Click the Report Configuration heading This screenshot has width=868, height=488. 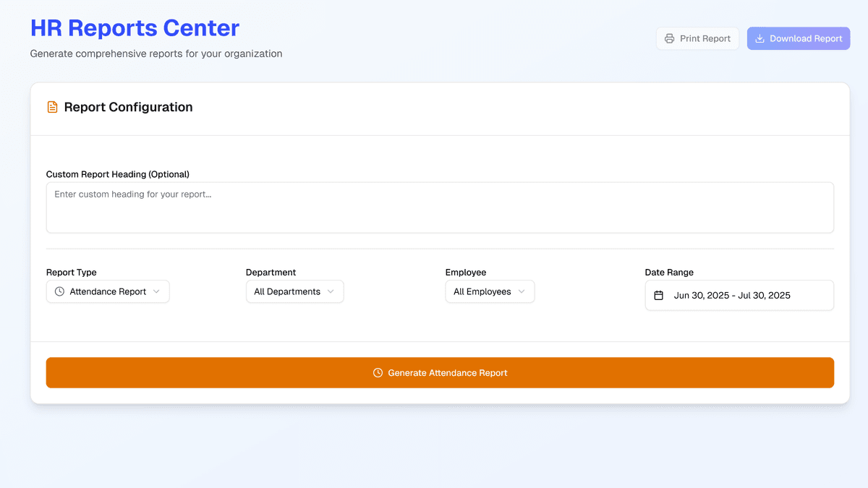[128, 107]
